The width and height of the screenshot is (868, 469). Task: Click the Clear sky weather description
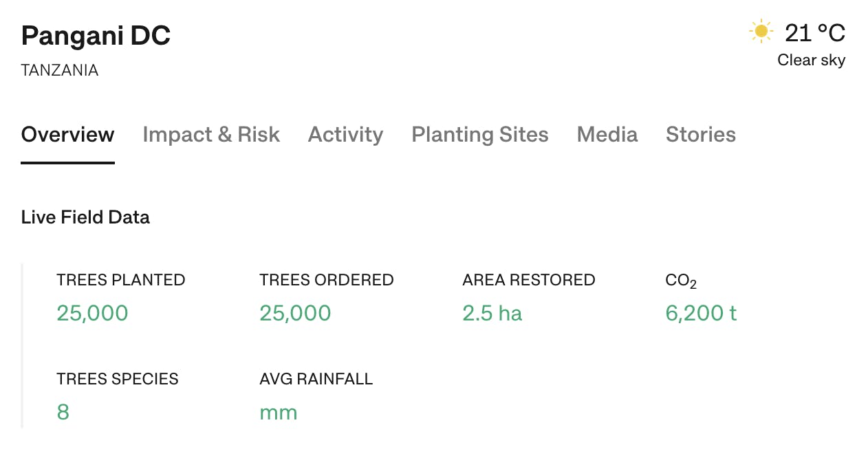[x=811, y=61]
